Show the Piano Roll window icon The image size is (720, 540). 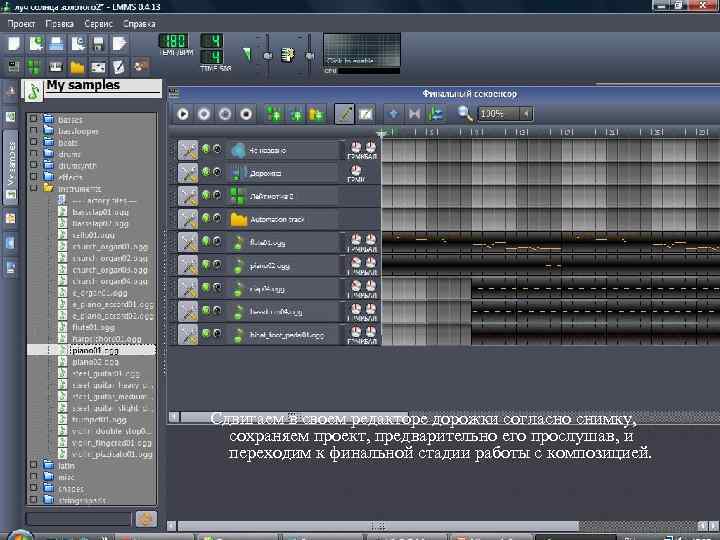coord(56,67)
